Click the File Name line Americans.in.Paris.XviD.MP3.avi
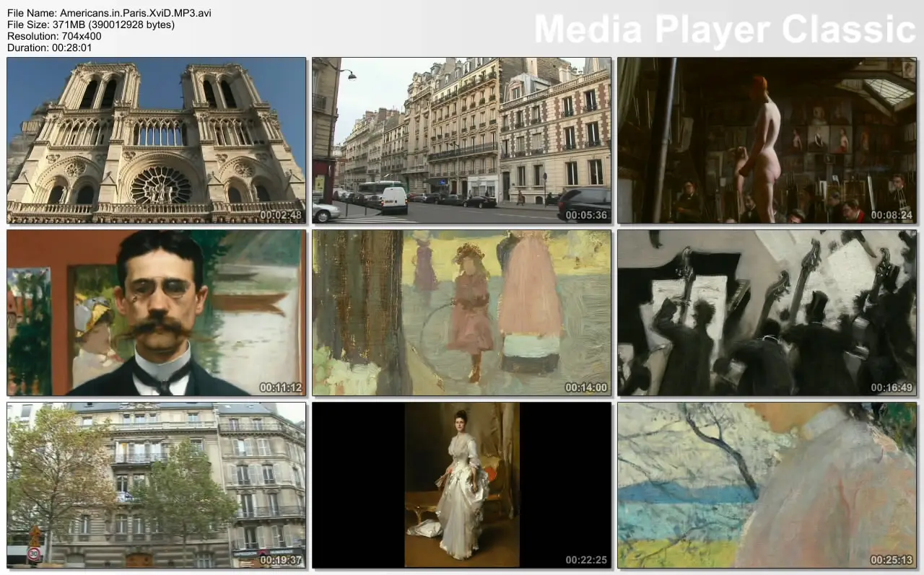Viewport: 924px width, 575px height. point(109,13)
